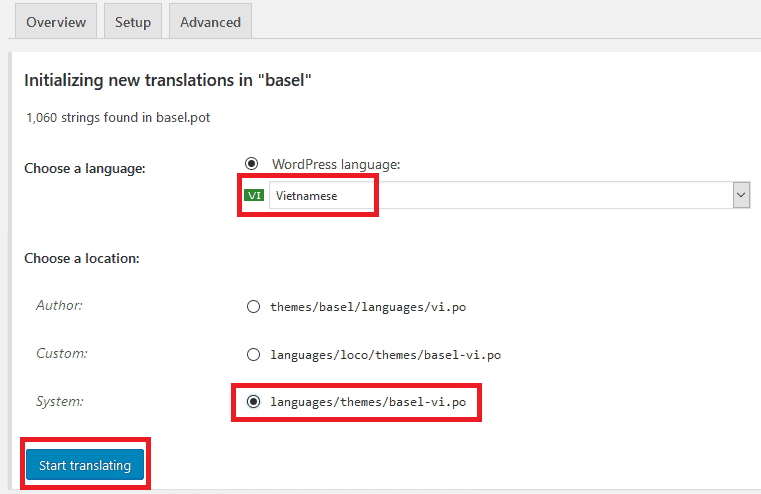This screenshot has height=494, width=761.
Task: Click the languages/themes/basel-vi.po path label
Action: click(x=368, y=402)
